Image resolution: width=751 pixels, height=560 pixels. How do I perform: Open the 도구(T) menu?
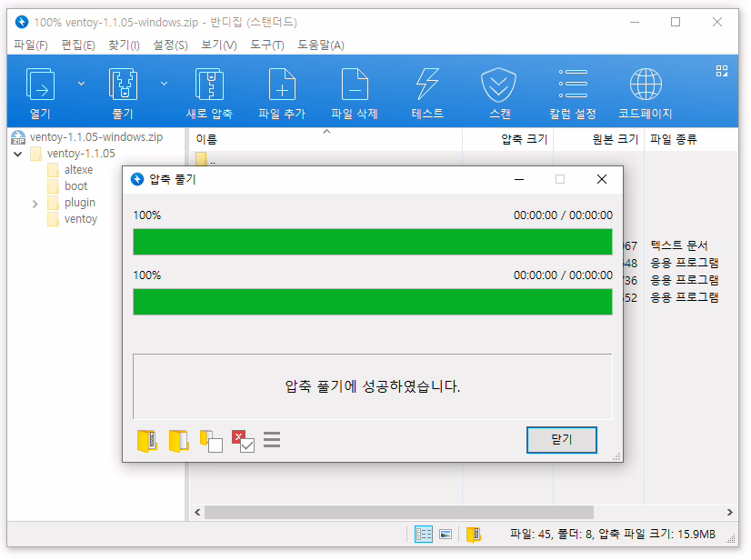tap(267, 45)
